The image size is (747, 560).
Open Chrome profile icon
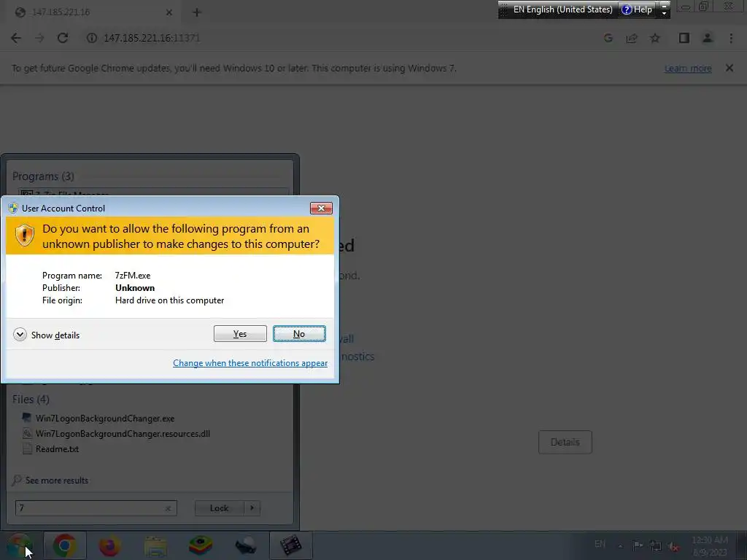pyautogui.click(x=708, y=38)
